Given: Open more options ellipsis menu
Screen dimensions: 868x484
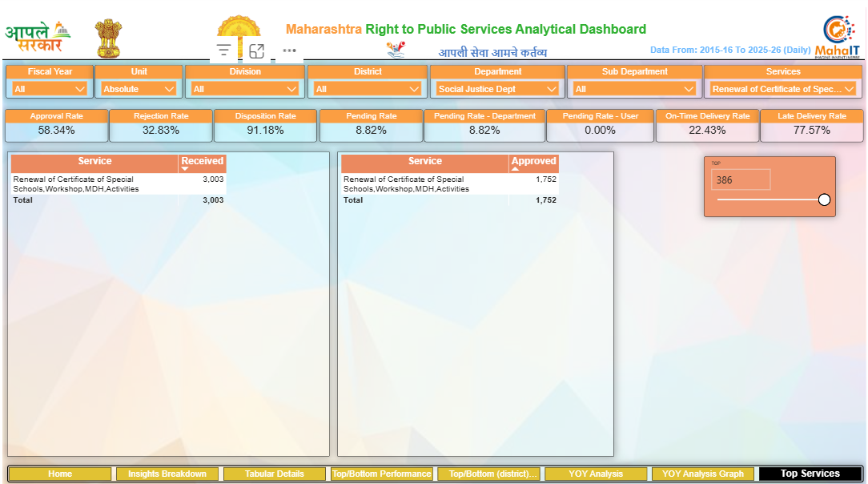Looking at the screenshot, I should point(289,50).
